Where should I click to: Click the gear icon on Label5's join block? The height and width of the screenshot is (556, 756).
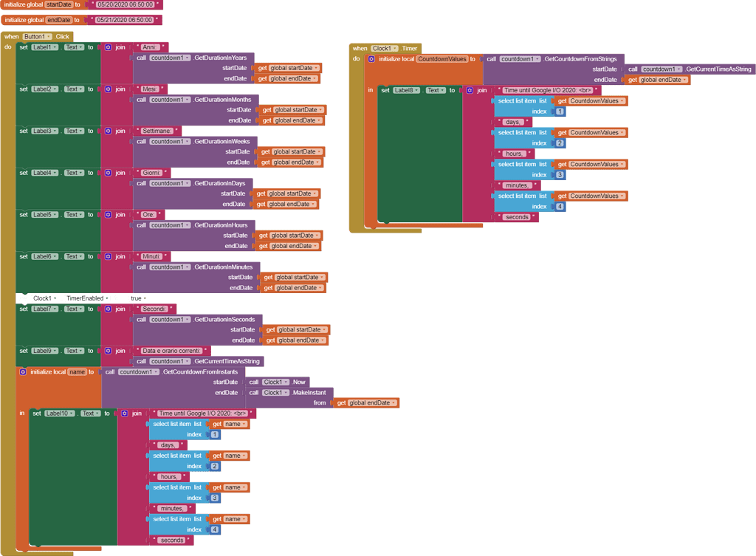108,215
